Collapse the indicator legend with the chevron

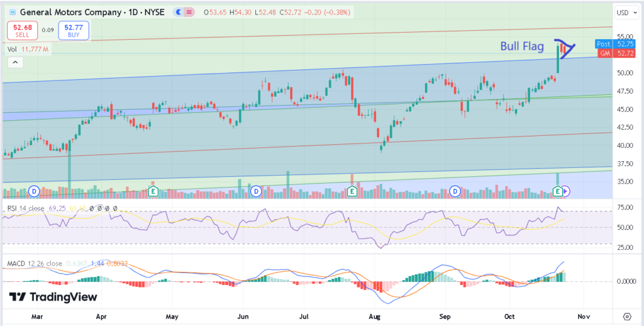pos(15,62)
